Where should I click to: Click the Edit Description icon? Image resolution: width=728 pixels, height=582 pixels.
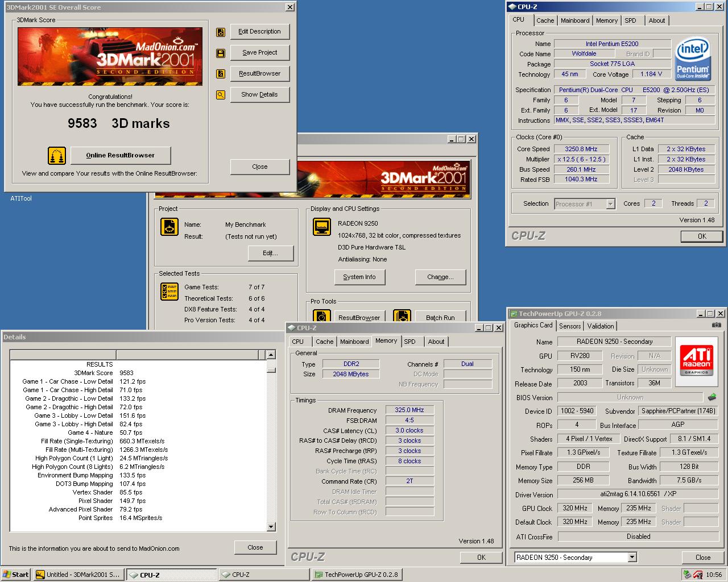221,32
